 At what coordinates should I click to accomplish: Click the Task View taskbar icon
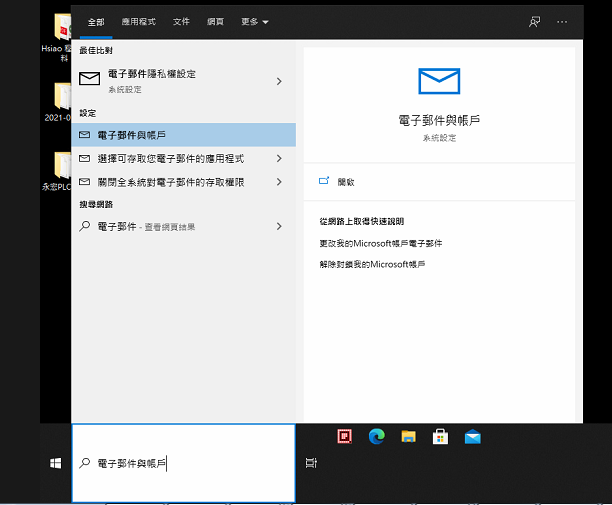coord(312,463)
